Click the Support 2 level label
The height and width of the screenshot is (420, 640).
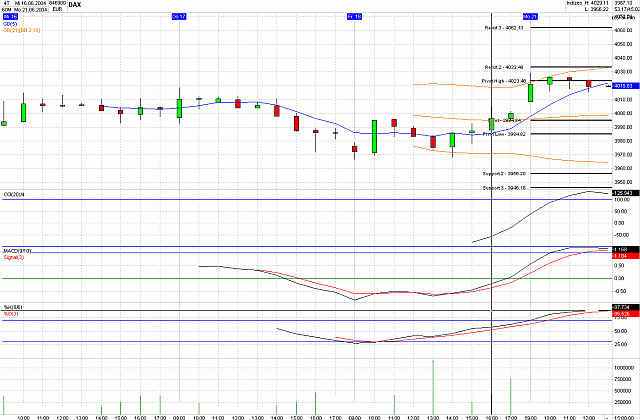(x=504, y=173)
